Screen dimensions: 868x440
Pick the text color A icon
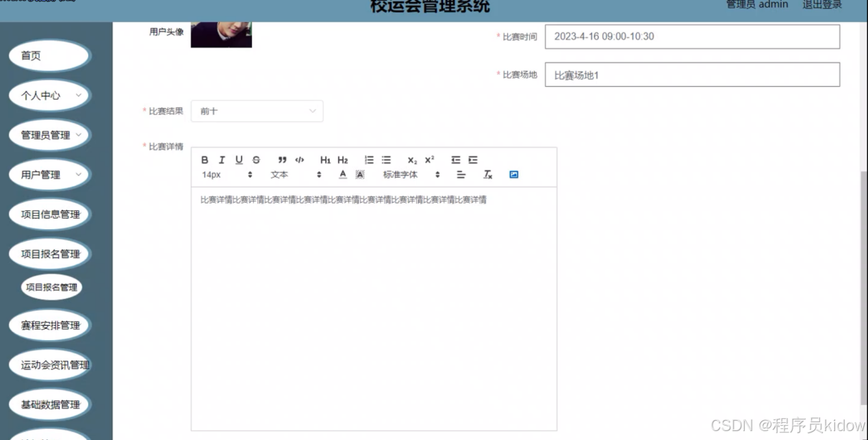[343, 174]
